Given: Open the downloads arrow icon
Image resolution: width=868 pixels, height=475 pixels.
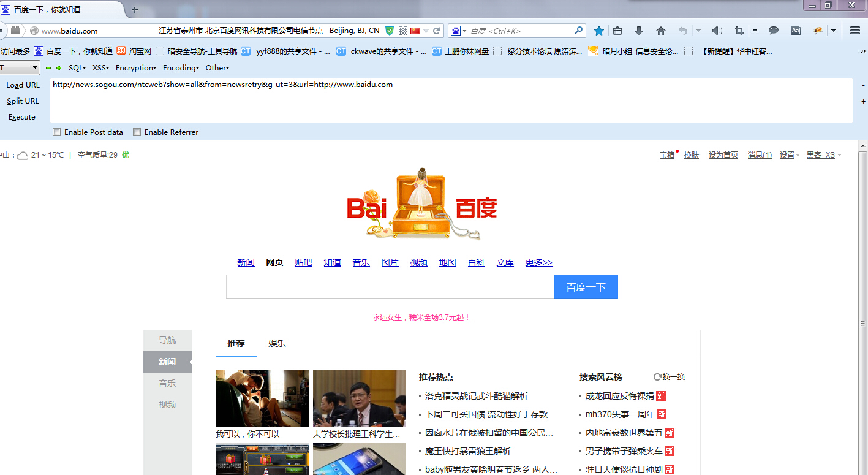Looking at the screenshot, I should tap(639, 31).
